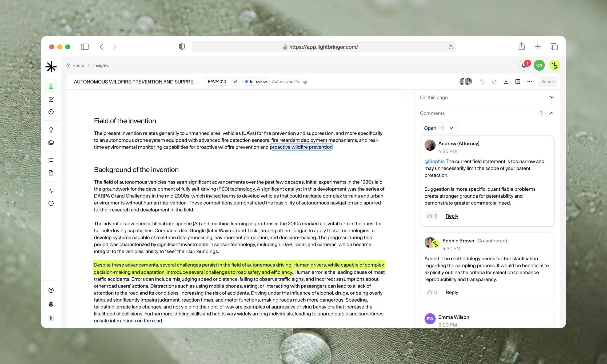Collapse the left sidebar with bottom panel icon
607x364 pixels.
51,318
